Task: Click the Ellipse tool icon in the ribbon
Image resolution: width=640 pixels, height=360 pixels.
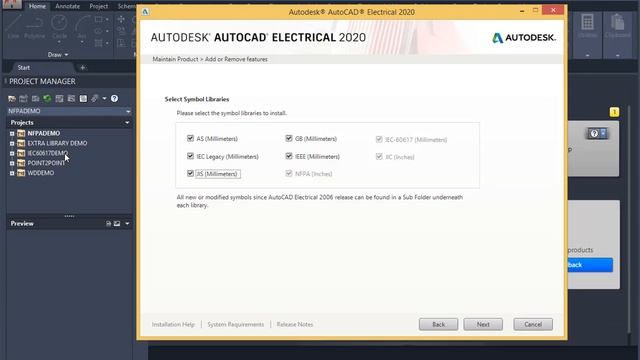Action: coord(98,31)
